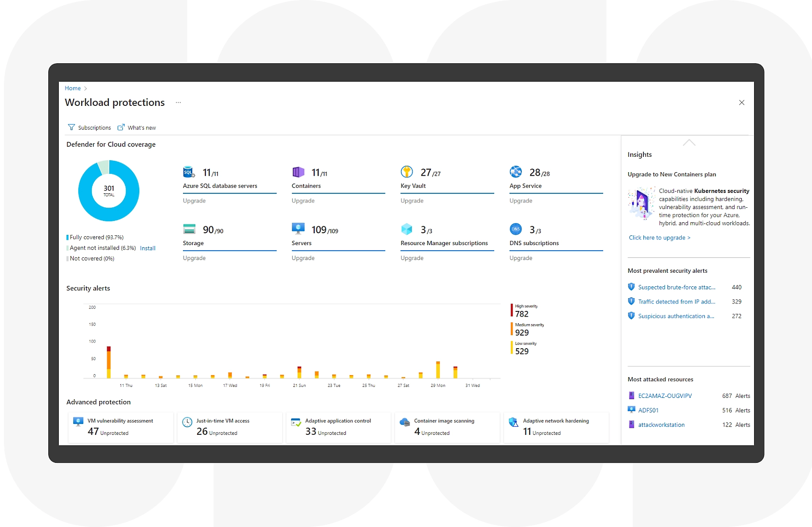Click the Resource Manager subscriptions cube icon
The width and height of the screenshot is (812, 527).
click(407, 229)
